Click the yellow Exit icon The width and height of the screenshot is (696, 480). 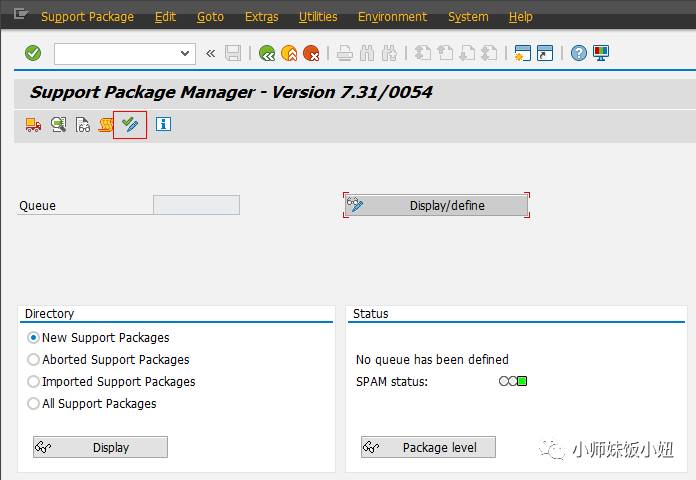point(289,53)
